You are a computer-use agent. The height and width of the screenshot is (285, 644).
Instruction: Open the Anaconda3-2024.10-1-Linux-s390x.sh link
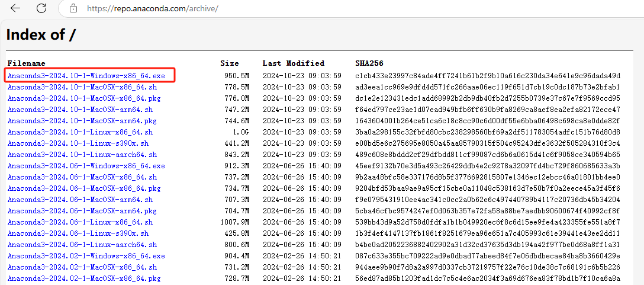tap(78, 143)
